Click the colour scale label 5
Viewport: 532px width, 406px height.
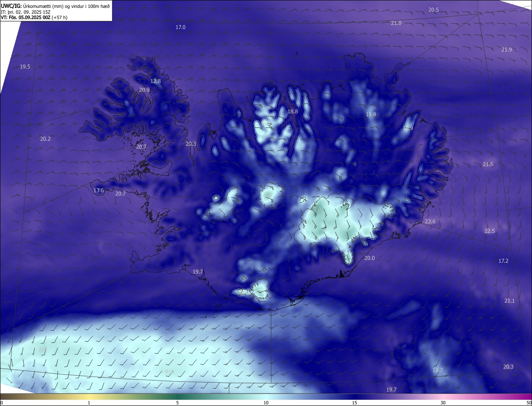coord(177,403)
